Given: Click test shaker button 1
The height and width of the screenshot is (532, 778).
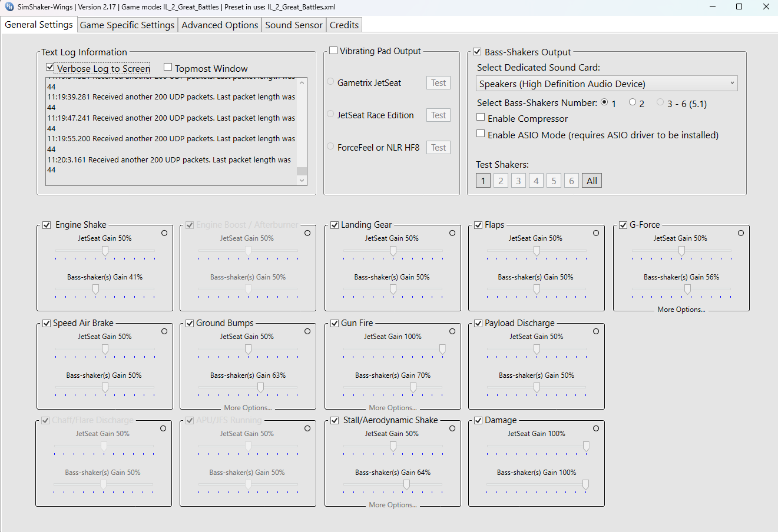Looking at the screenshot, I should coord(483,181).
